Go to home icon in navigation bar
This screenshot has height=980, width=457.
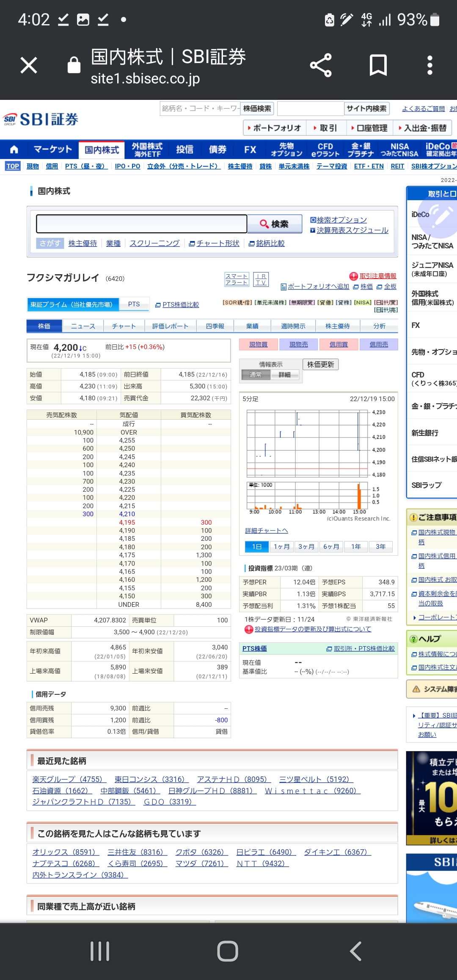14,149
